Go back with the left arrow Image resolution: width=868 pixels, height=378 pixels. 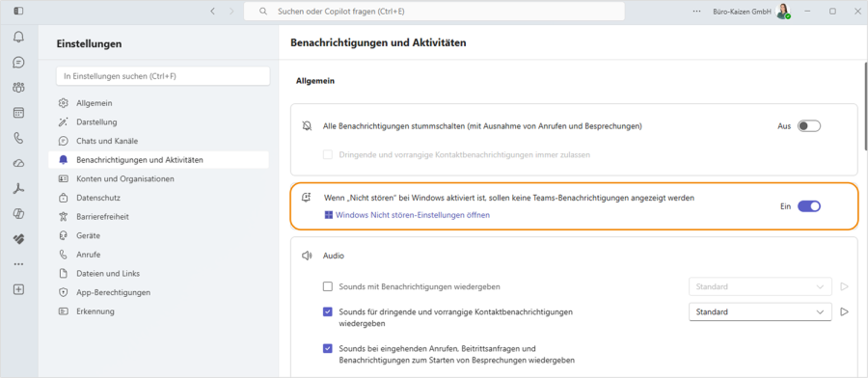pos(212,11)
